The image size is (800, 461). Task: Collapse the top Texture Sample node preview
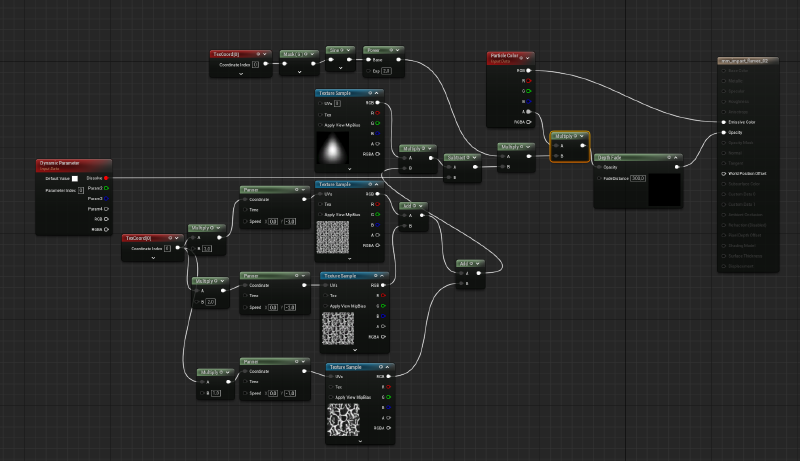coord(379,92)
